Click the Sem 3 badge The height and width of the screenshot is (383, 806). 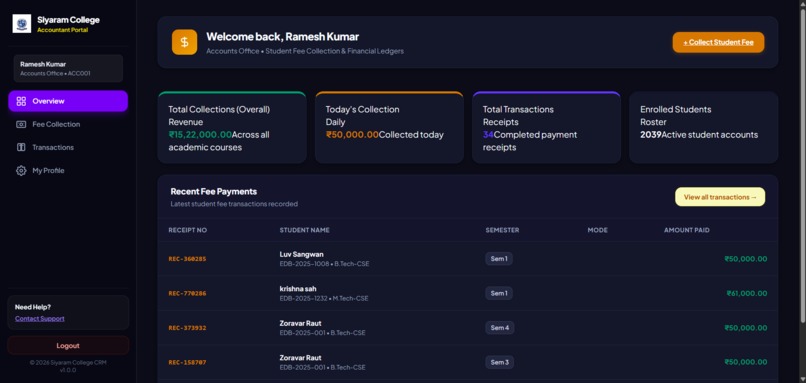pos(500,362)
